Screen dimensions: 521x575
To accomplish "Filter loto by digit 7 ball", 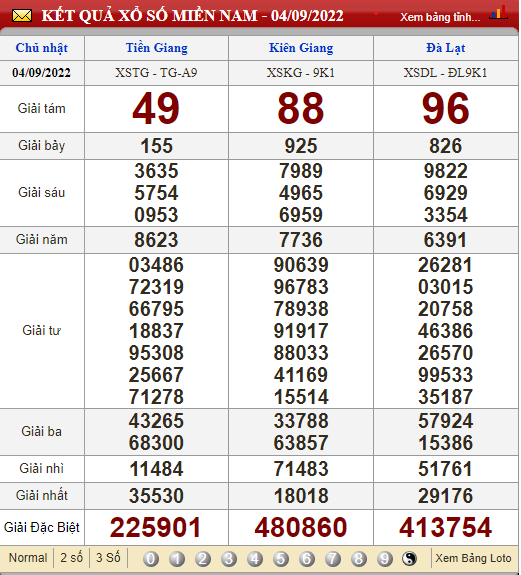I will (333, 559).
